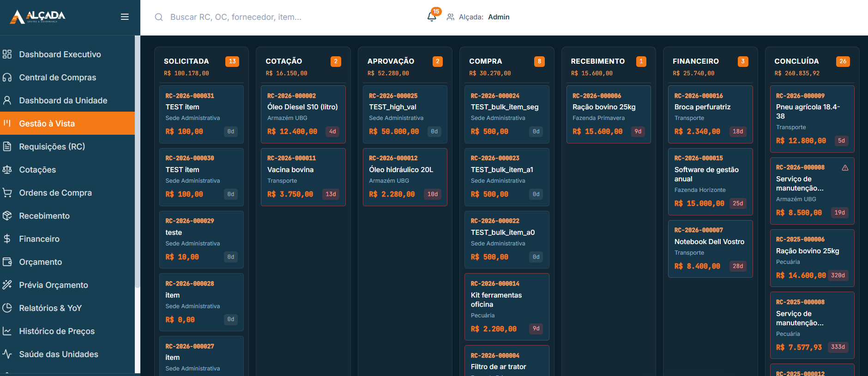868x376 pixels.
Task: Click the 'teste' card RC-2026-000029
Action: coord(201,240)
